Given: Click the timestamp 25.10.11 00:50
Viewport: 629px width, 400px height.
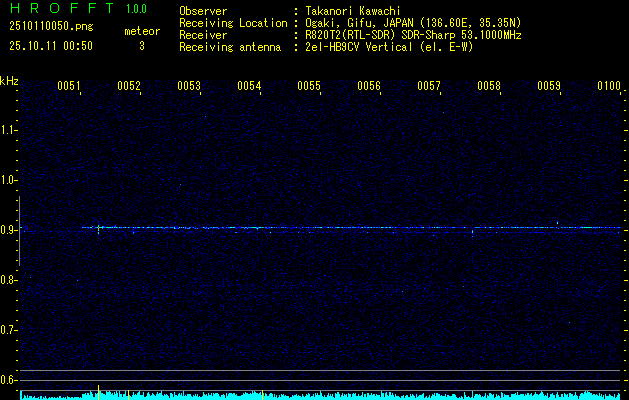Looking at the screenshot, I should tap(51, 46).
